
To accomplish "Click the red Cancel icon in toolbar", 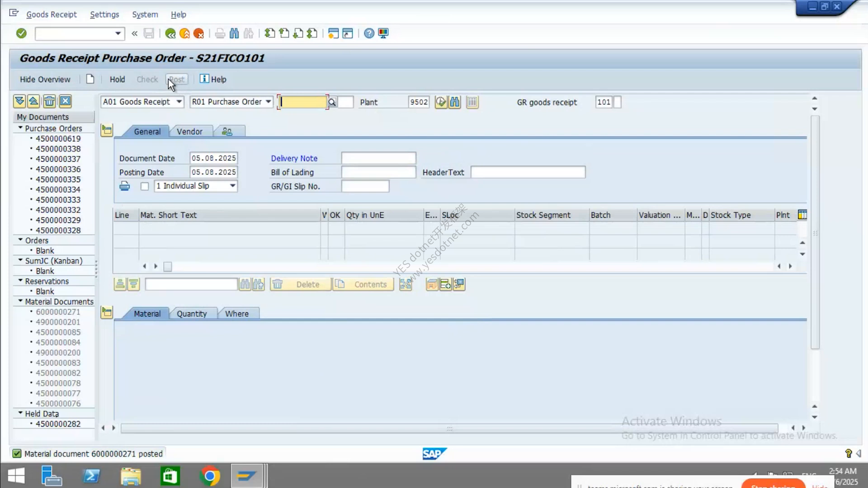I will pos(198,33).
